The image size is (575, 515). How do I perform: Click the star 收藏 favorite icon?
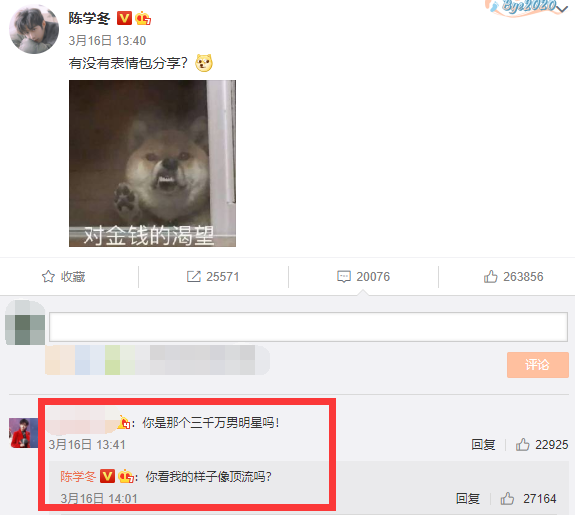48,277
